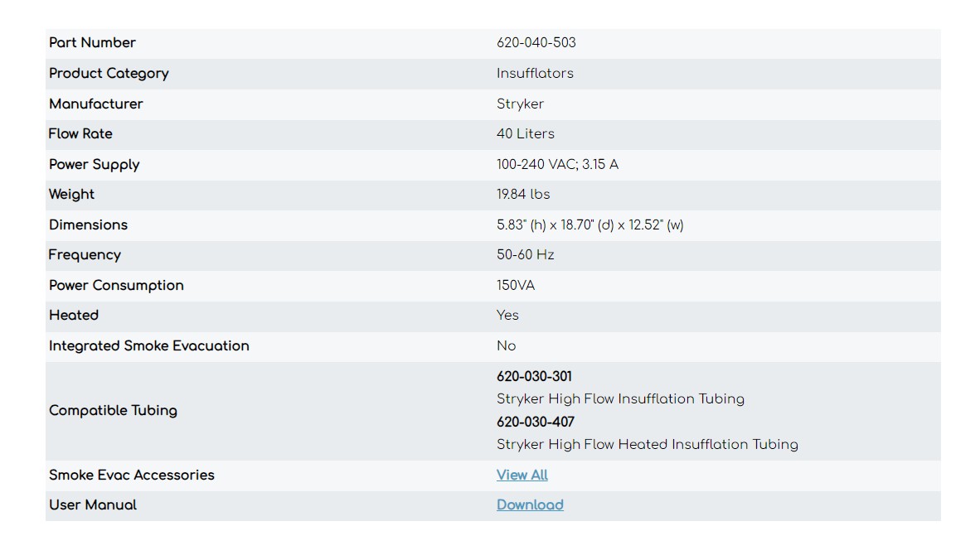Select the 50-60 Hz frequency value

pyautogui.click(x=526, y=255)
